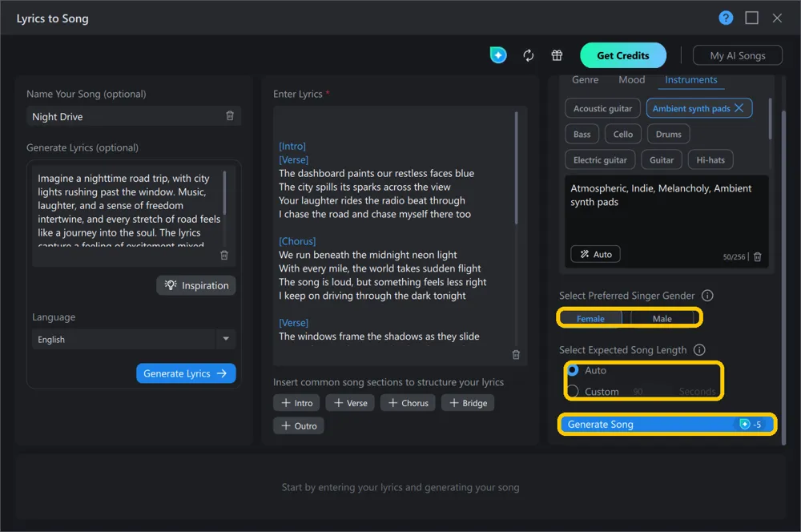801x532 pixels.
Task: Select Female singer gender
Action: pos(590,318)
